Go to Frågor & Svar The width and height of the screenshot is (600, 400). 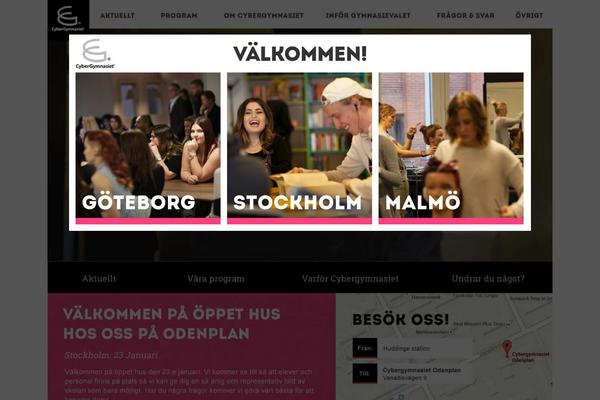(465, 16)
